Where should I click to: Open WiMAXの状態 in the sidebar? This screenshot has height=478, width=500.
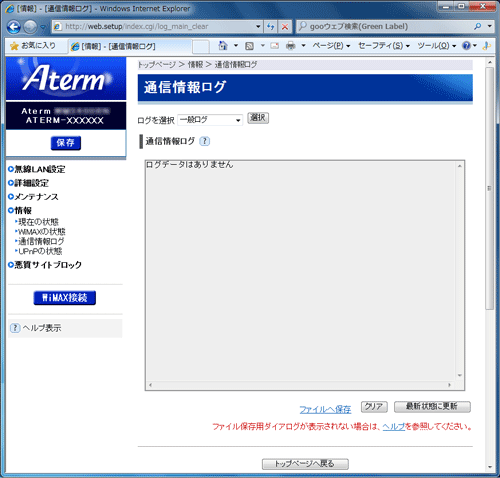[x=41, y=232]
